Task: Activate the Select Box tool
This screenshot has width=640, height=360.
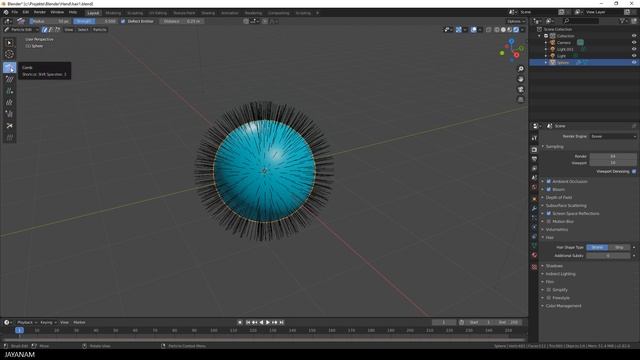Action: coord(9,42)
